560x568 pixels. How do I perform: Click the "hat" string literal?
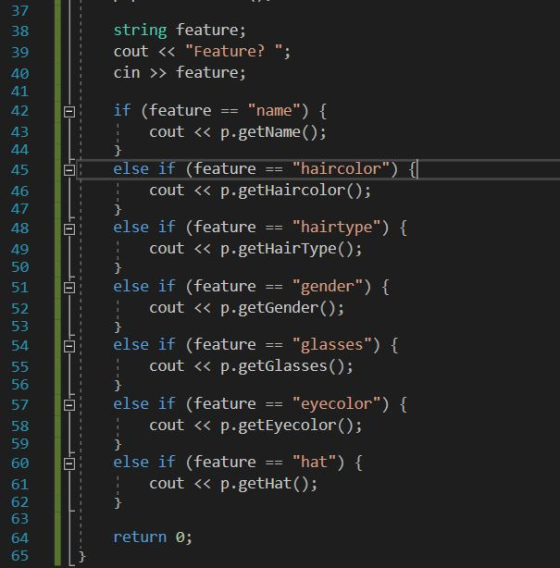click(x=314, y=462)
